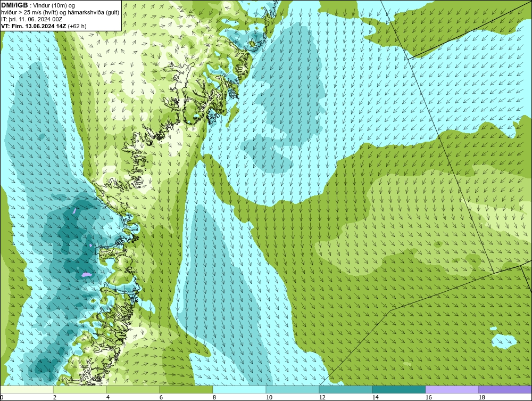Click the 8–10 m/s light cyan legend swatch
The height and width of the screenshot is (401, 532).
[x=239, y=389]
